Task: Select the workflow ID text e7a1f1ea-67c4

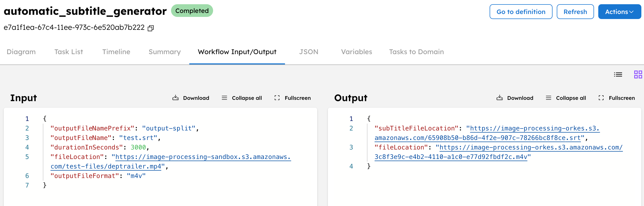Action: click(74, 27)
